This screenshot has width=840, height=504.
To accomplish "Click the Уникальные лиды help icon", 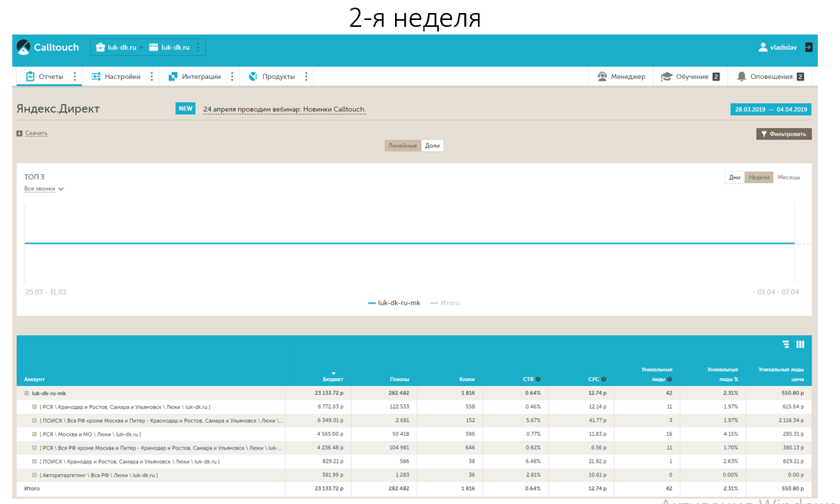I will click(x=670, y=379).
